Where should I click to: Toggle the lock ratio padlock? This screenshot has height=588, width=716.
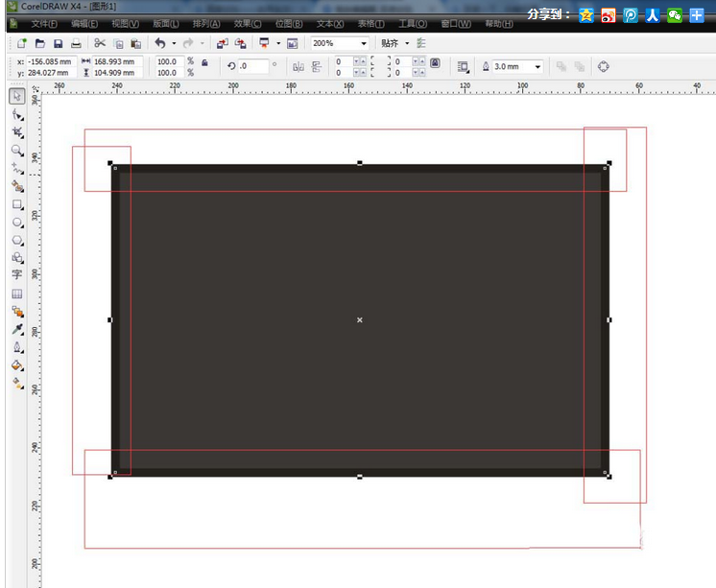click(205, 62)
